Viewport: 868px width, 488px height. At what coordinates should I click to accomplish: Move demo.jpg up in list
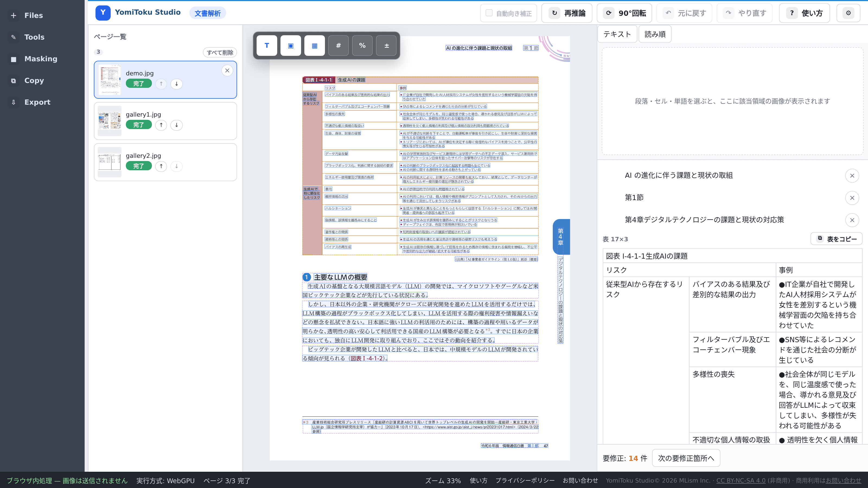[161, 84]
